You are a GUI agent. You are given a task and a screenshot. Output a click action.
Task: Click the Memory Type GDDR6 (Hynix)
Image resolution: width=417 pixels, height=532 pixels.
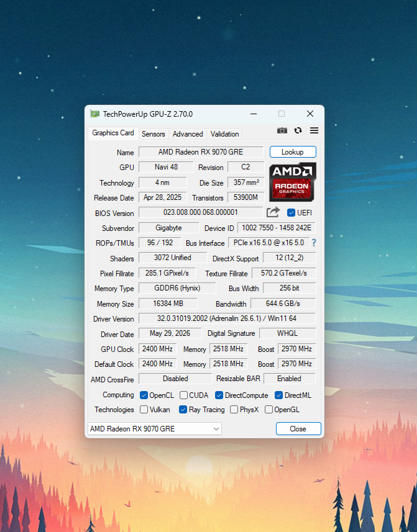[x=177, y=288]
